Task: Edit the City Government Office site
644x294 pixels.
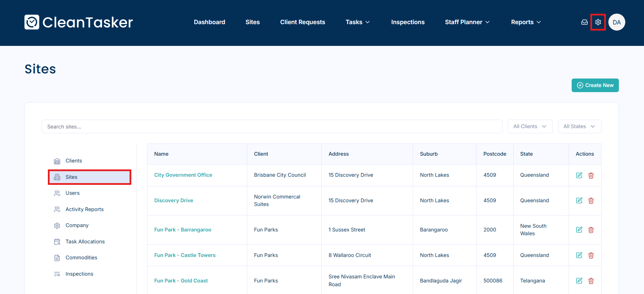Action: pyautogui.click(x=579, y=175)
